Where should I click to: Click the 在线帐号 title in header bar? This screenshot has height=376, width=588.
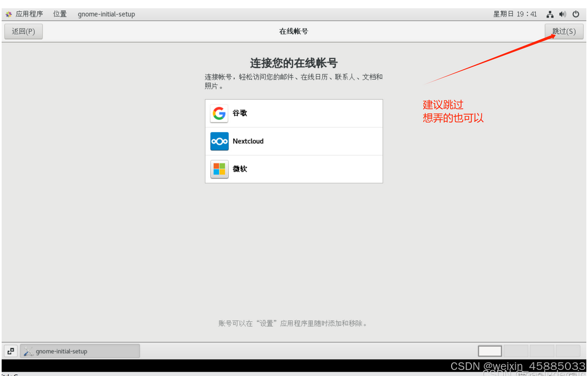(293, 32)
